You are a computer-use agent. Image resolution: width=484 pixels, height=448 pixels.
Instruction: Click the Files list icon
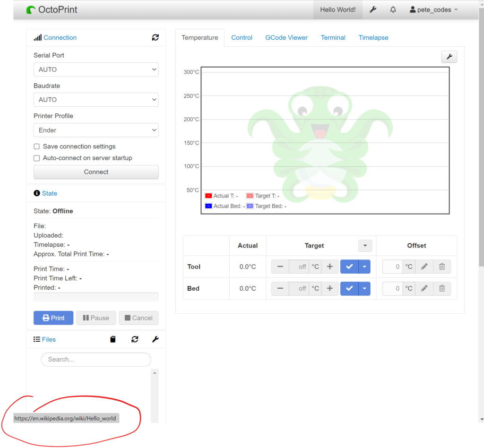point(37,339)
